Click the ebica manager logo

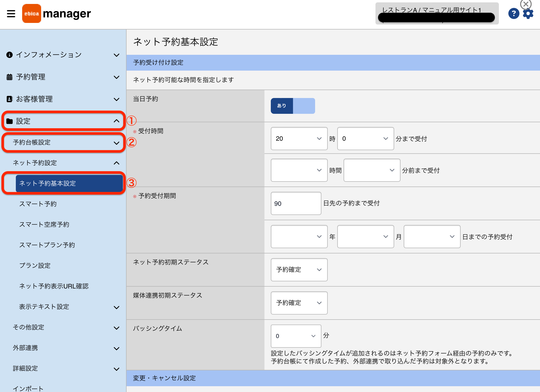coord(56,13)
